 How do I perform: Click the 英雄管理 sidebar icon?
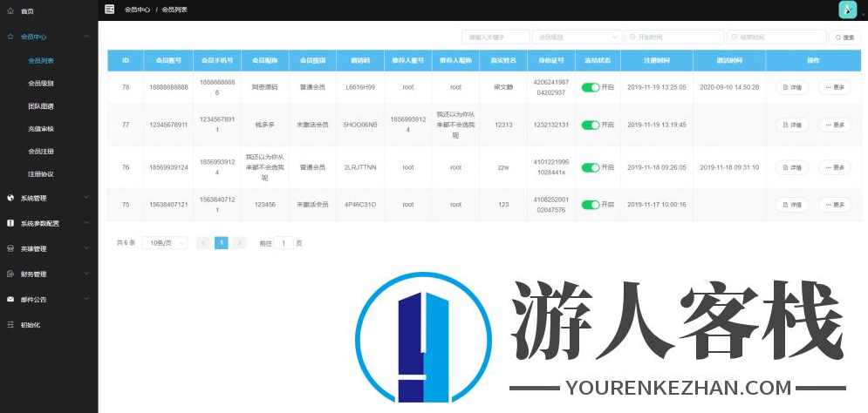tap(10, 249)
